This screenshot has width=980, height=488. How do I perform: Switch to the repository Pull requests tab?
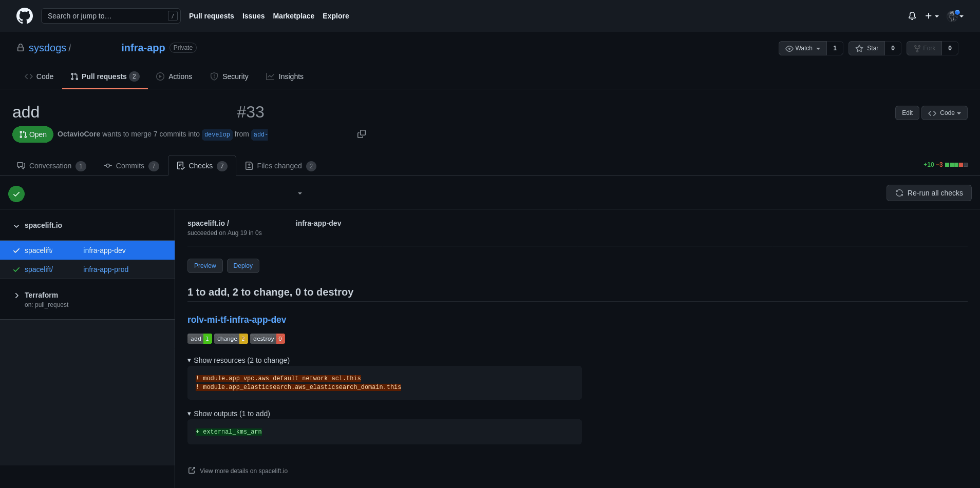coord(105,76)
